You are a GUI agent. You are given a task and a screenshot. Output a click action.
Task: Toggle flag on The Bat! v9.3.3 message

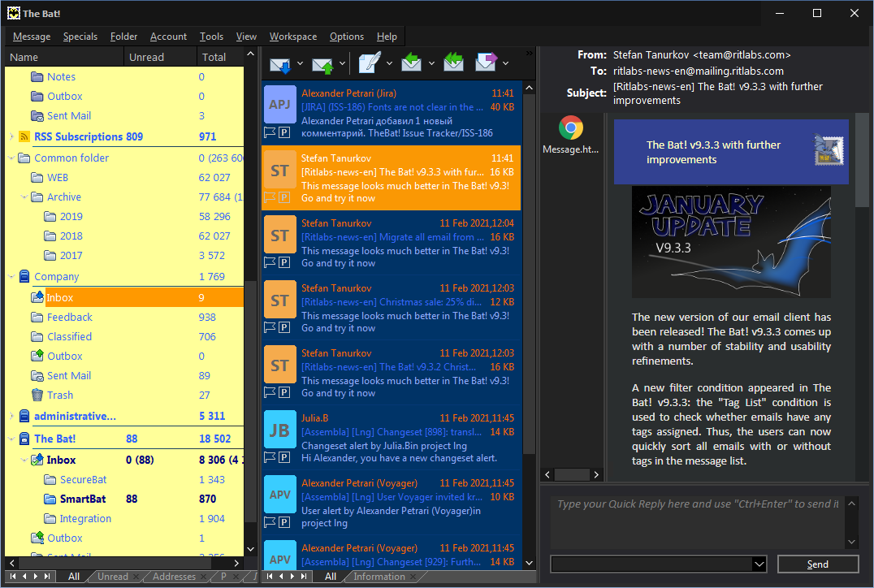tap(270, 197)
